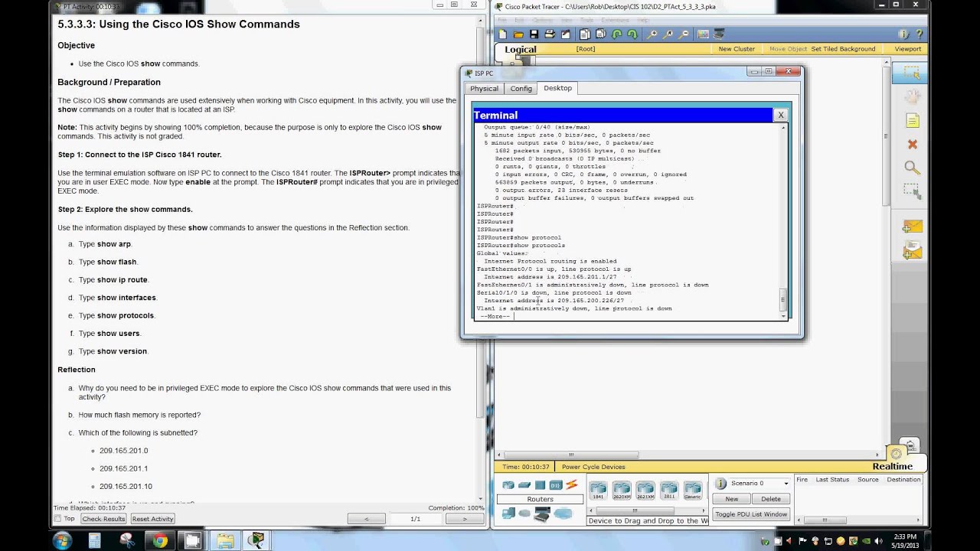Click the Delete scenario button
The image size is (980, 551).
tap(771, 499)
